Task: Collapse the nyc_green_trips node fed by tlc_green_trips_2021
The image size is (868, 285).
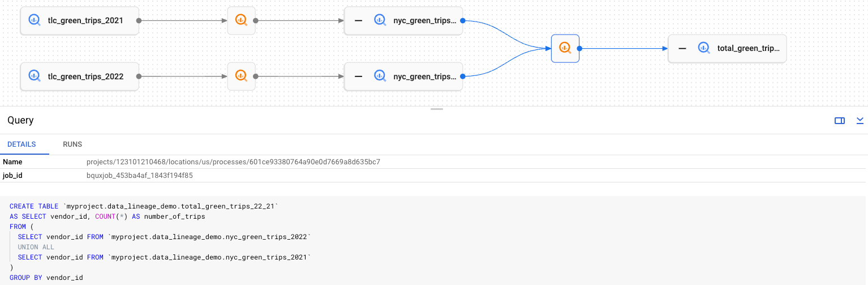Action: [358, 20]
